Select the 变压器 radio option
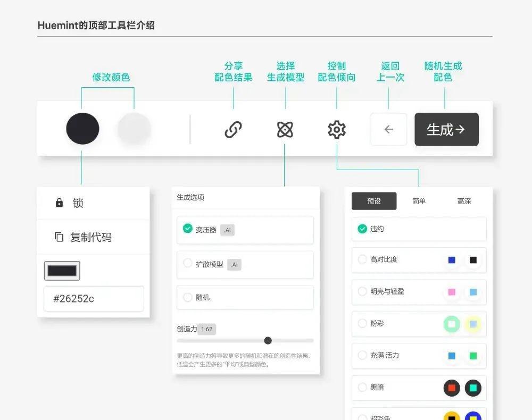Screen dimensions: 532x420 click(x=188, y=229)
